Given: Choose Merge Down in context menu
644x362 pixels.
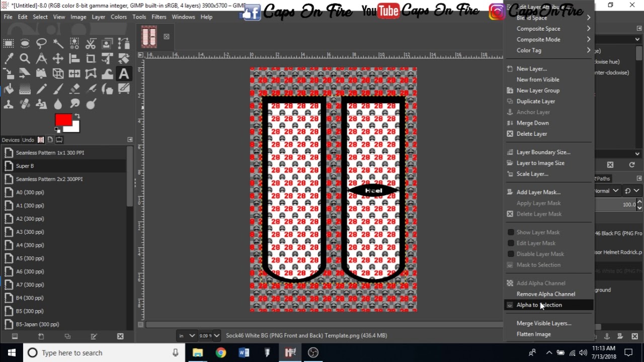Looking at the screenshot, I should (x=549, y=123).
